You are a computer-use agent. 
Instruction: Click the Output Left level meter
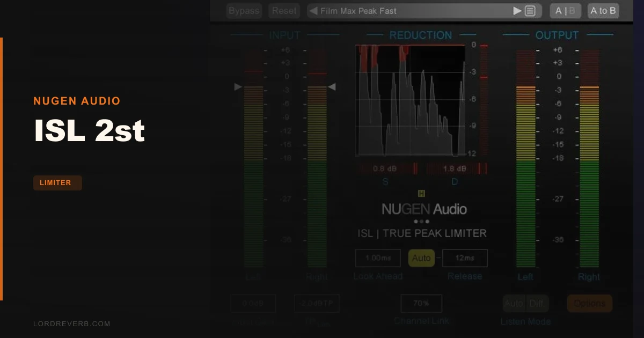point(525,159)
